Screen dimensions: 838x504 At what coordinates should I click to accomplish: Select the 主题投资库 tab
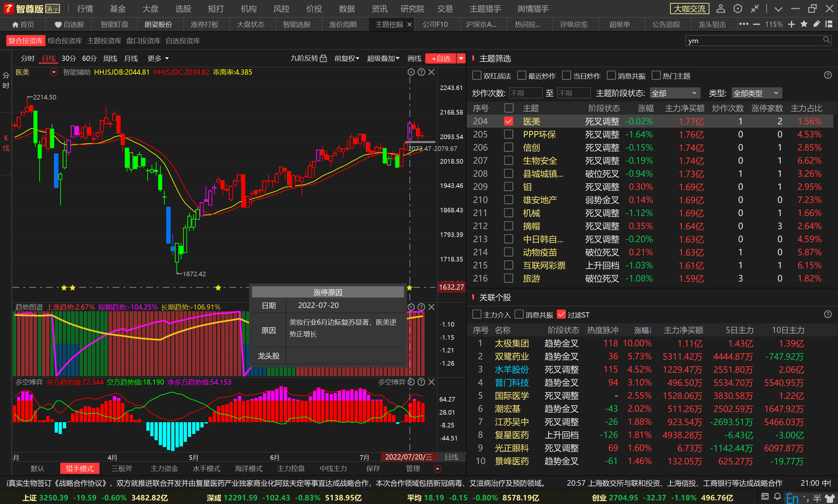[x=104, y=41]
